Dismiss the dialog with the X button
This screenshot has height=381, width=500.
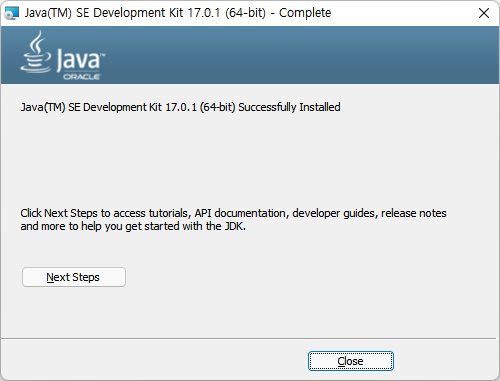pos(484,13)
